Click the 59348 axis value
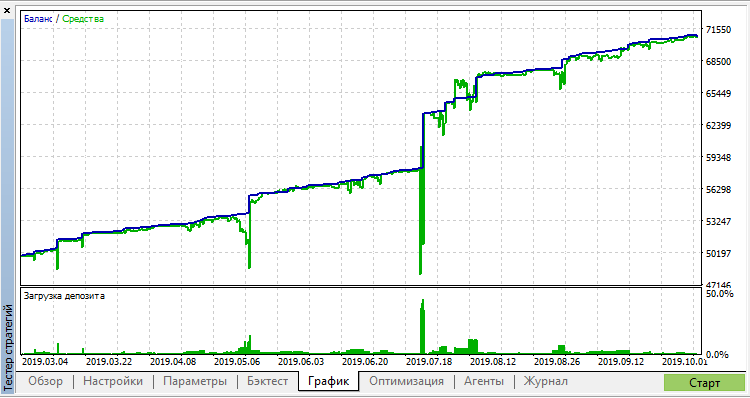This screenshot has height=398, width=750. (x=718, y=157)
